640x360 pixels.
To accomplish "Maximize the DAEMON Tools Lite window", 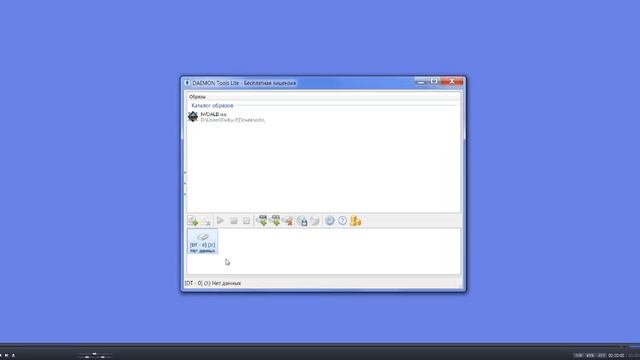I will (x=434, y=82).
